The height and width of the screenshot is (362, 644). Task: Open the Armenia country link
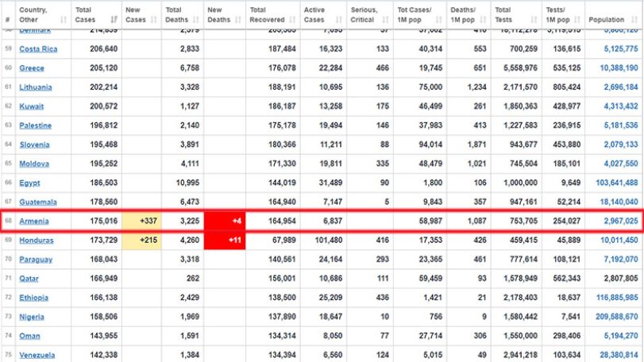click(x=34, y=221)
